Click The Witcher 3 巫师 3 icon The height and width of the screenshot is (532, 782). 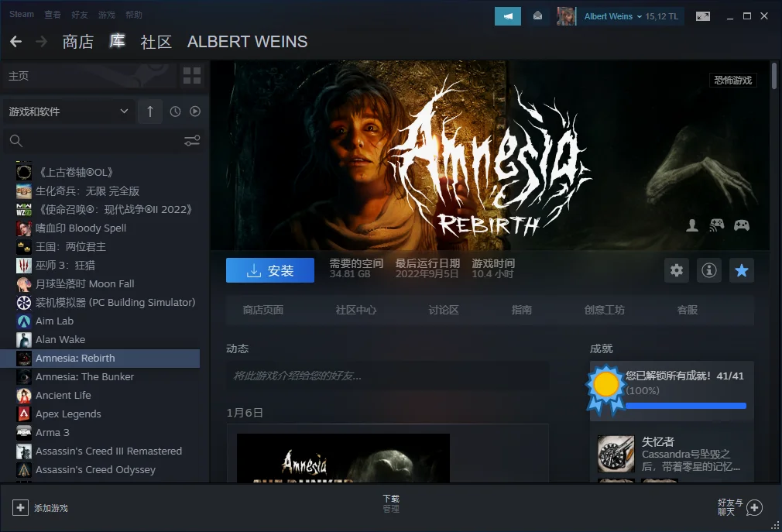pos(24,266)
